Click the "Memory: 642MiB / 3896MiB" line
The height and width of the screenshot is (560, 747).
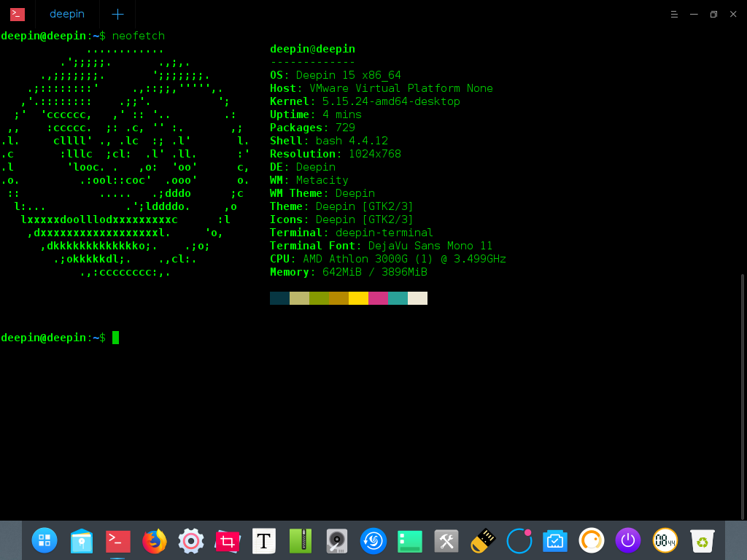pos(349,272)
